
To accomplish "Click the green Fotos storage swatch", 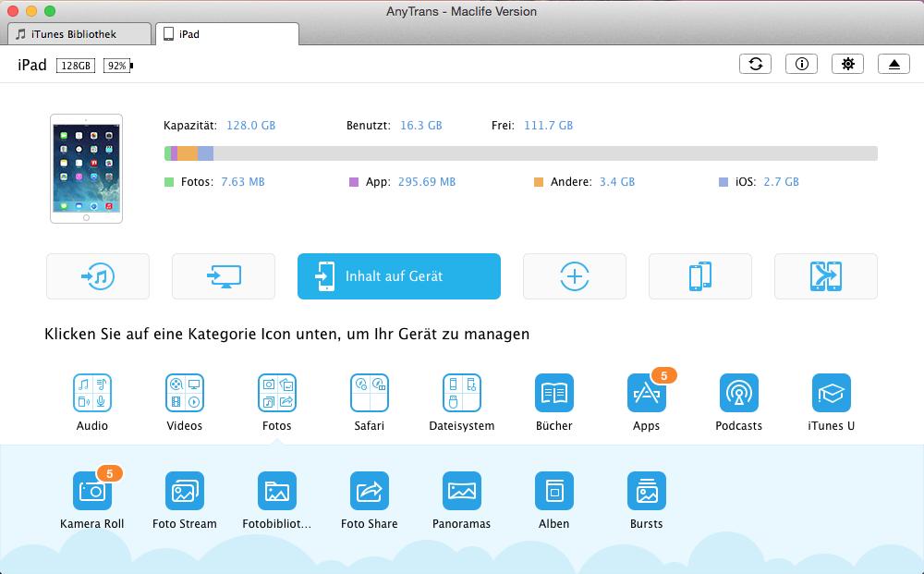I will tap(169, 182).
